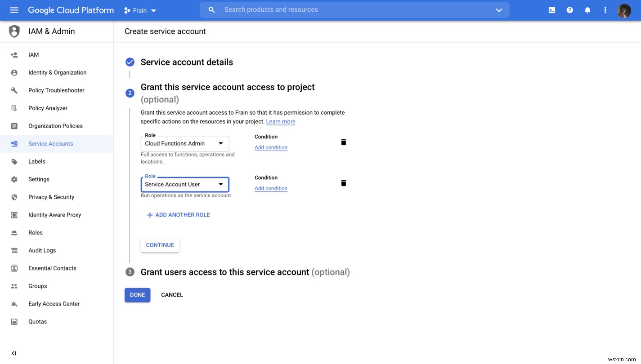The width and height of the screenshot is (641, 364).
Task: Delete the Cloud Functions Admin role row
Action: point(343,142)
